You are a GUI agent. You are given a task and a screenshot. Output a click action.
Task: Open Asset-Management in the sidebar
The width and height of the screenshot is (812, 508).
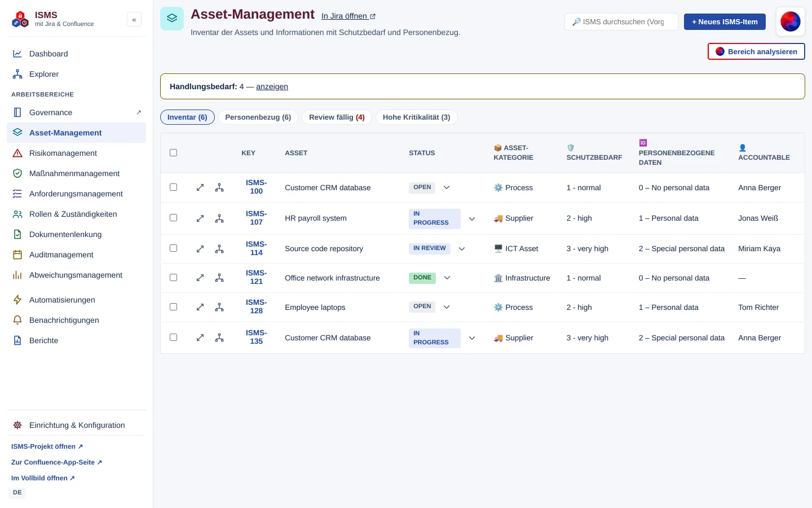[76, 133]
